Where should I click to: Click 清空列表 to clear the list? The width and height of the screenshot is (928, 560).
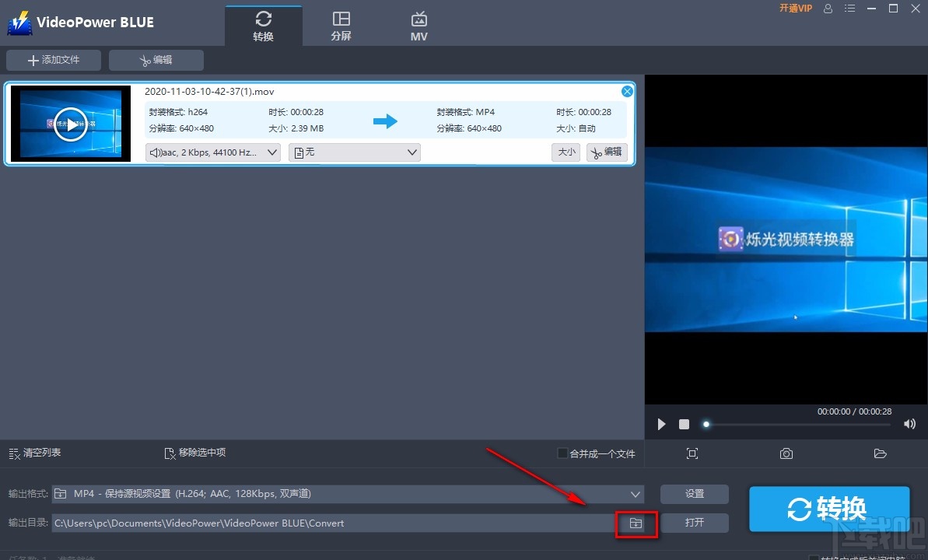tap(35, 453)
